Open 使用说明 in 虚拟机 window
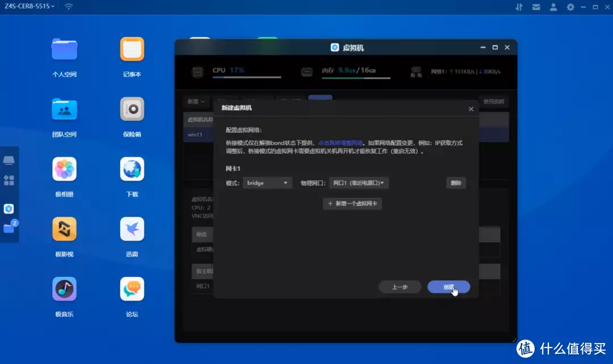Image resolution: width=613 pixels, height=364 pixels. (493, 101)
